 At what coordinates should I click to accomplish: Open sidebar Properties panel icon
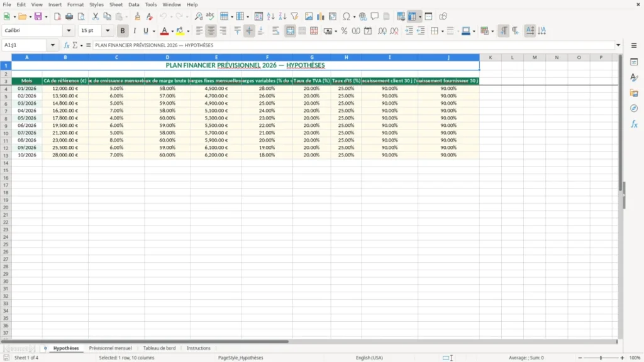[634, 62]
